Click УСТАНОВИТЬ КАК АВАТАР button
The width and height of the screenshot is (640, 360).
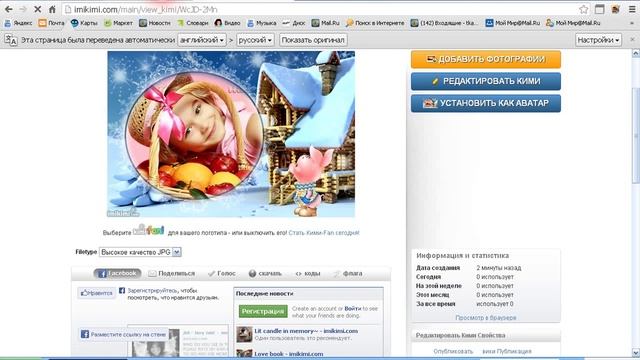coord(486,103)
